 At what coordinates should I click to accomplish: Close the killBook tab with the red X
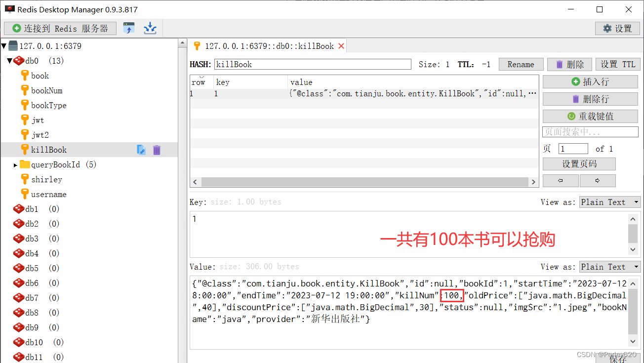click(x=341, y=46)
